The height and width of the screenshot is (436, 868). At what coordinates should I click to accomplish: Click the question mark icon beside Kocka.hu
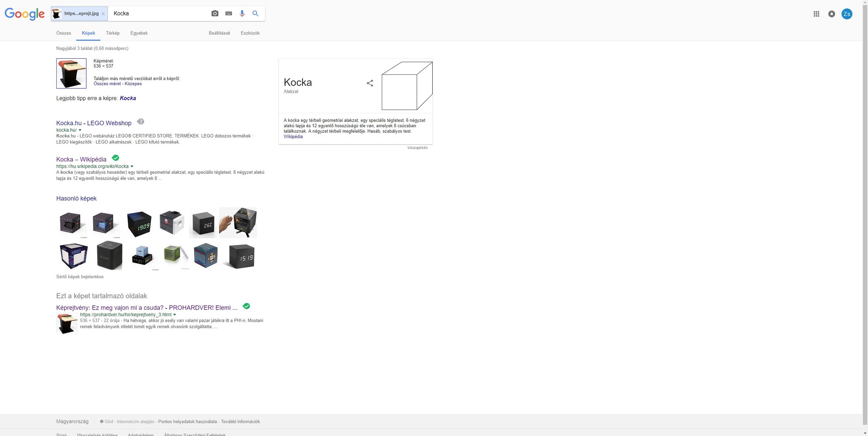(141, 122)
